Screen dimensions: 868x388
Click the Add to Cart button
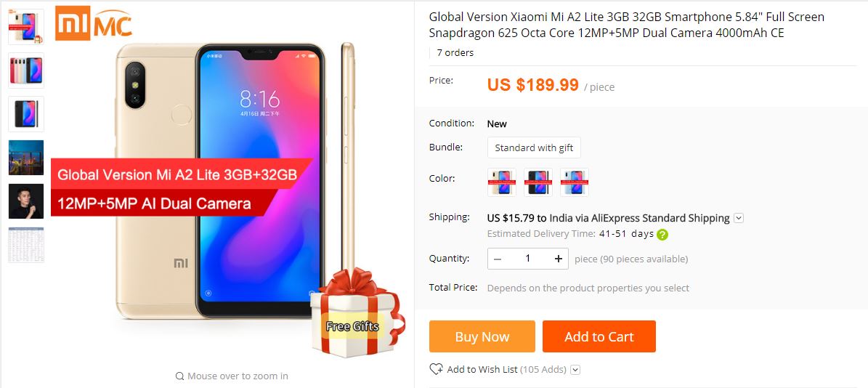coord(599,336)
